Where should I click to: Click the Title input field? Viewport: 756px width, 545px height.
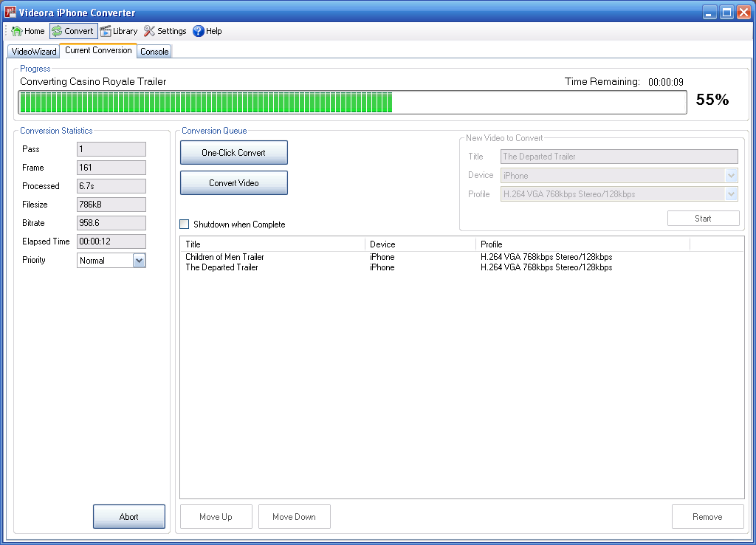[619, 157]
